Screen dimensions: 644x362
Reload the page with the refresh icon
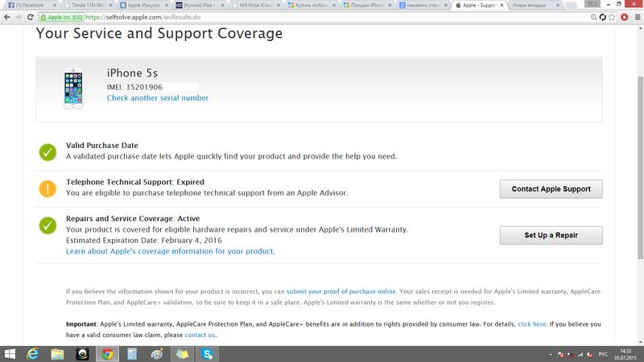click(31, 17)
